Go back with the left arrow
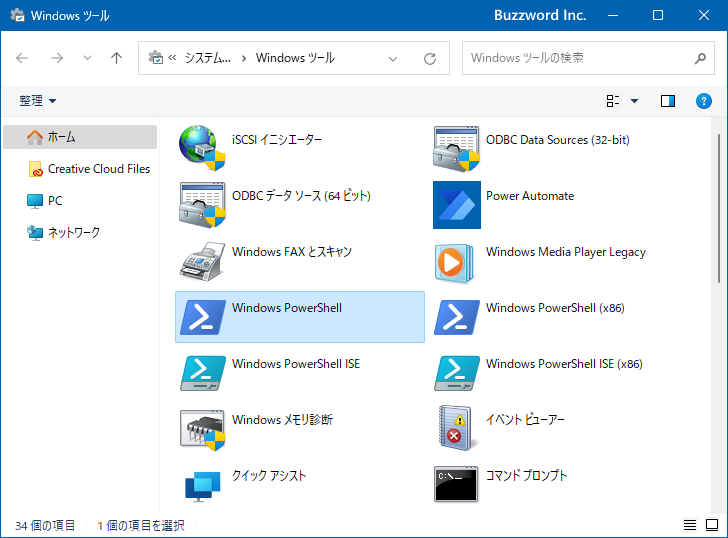Image resolution: width=728 pixels, height=538 pixels. [22, 58]
